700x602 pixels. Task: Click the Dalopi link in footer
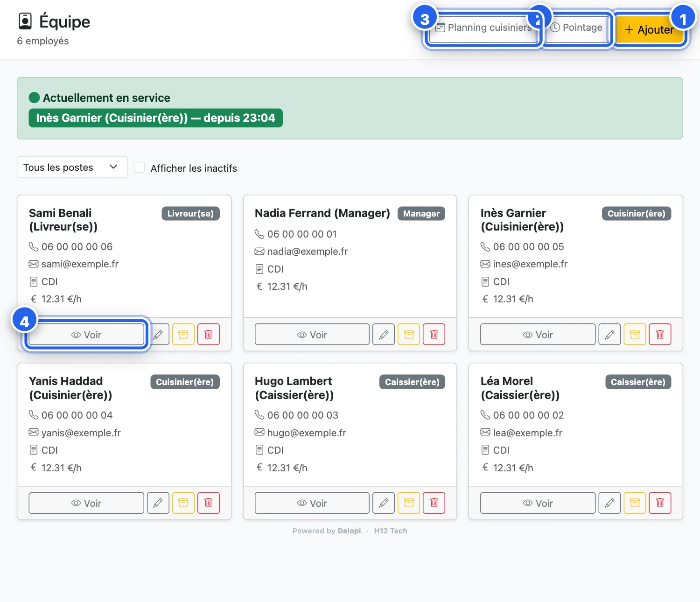(349, 531)
